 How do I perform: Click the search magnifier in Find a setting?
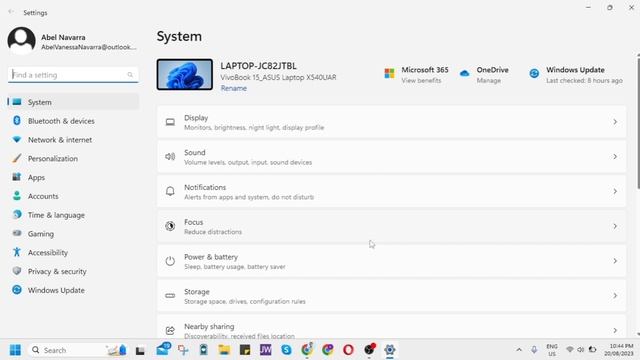(x=130, y=75)
